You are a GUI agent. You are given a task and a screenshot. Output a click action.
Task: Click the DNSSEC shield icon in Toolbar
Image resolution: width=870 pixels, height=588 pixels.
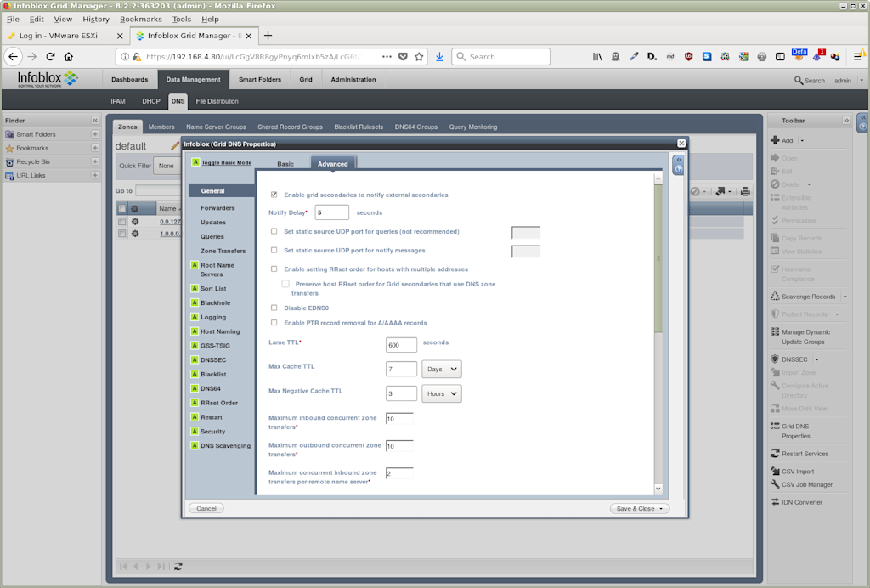[x=775, y=359]
